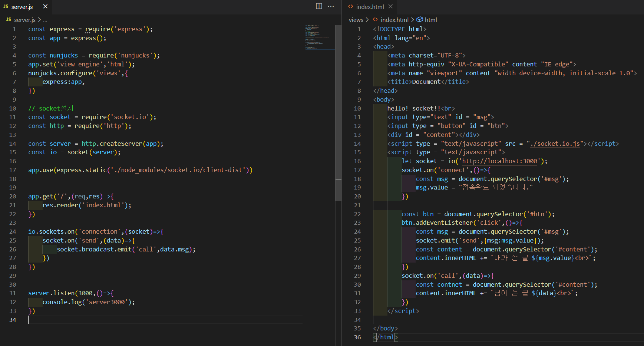The width and height of the screenshot is (644, 346).
Task: Click the vertical scrollbar of server.js editor
Action: 338,113
